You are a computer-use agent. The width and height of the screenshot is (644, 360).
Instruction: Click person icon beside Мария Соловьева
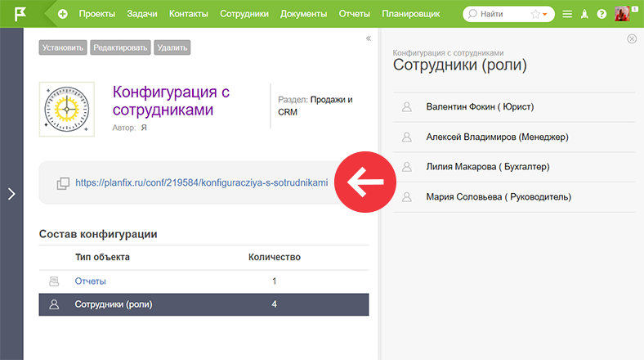click(407, 197)
